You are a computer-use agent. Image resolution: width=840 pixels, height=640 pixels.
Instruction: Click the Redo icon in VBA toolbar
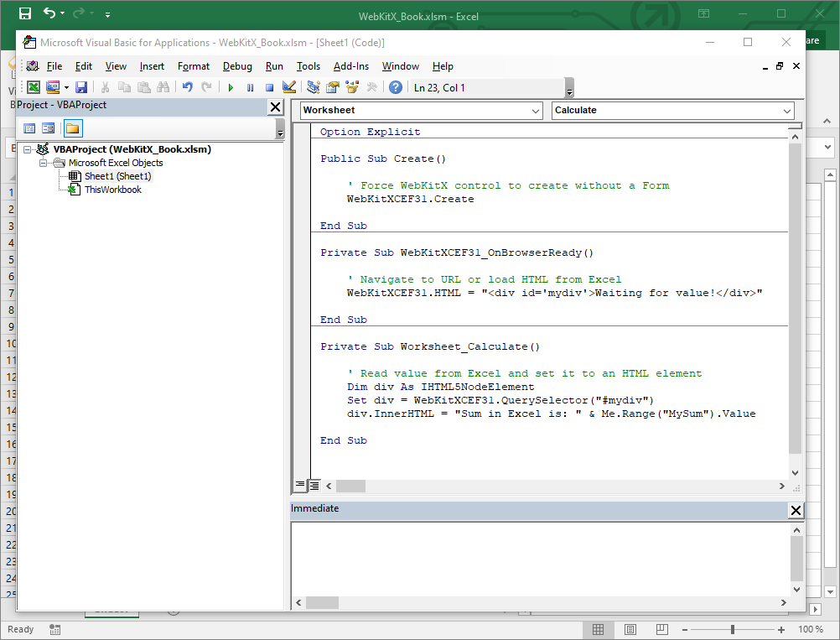point(206,87)
